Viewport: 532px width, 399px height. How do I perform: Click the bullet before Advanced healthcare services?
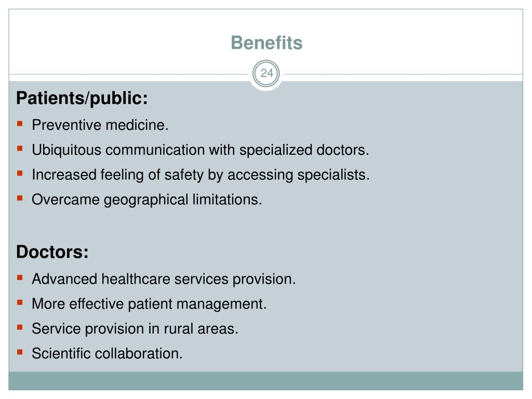tap(20, 278)
